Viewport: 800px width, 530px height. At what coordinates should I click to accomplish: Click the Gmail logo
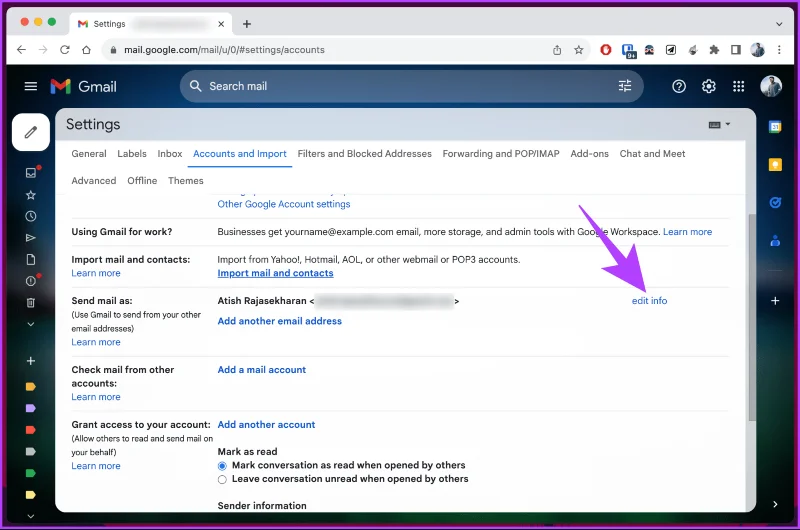click(84, 86)
